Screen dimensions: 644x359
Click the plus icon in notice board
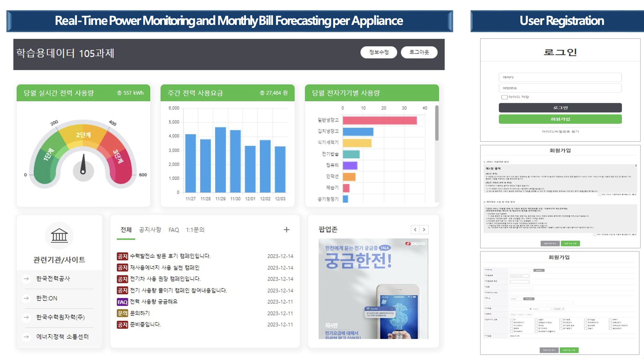click(x=286, y=230)
